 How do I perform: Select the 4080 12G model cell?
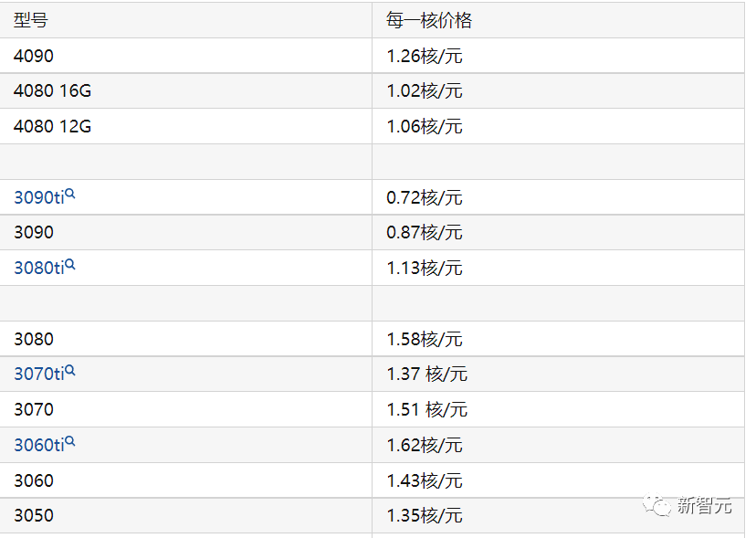pos(52,127)
